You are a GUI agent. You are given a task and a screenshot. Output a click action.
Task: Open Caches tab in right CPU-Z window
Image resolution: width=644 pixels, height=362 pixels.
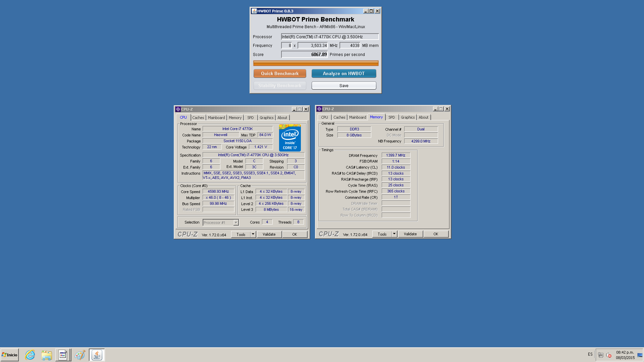(x=339, y=117)
